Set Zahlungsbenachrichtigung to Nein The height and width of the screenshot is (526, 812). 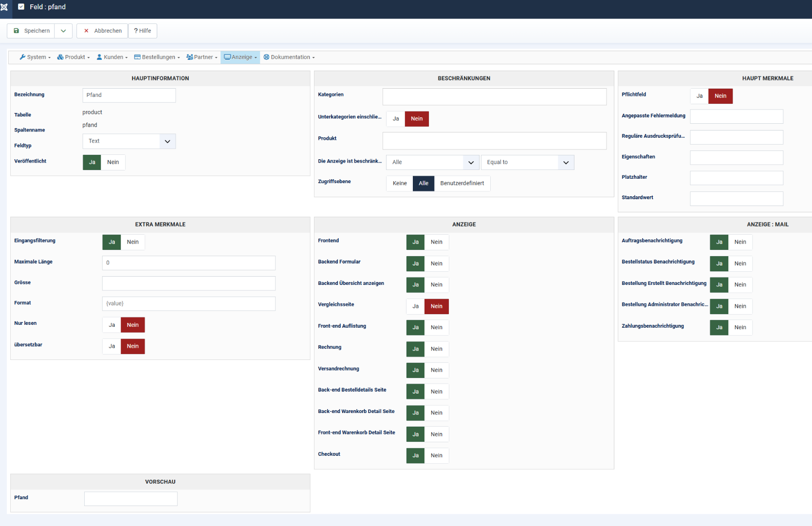[740, 327]
